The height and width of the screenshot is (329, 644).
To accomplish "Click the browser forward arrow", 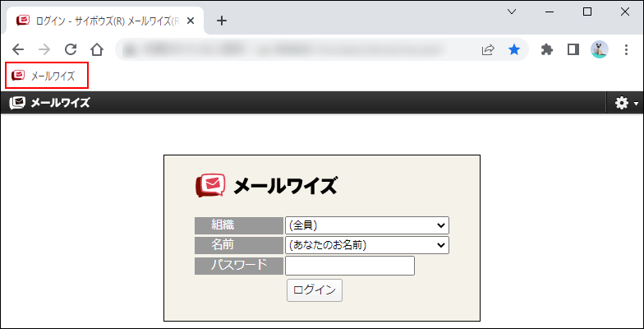I will 44,49.
